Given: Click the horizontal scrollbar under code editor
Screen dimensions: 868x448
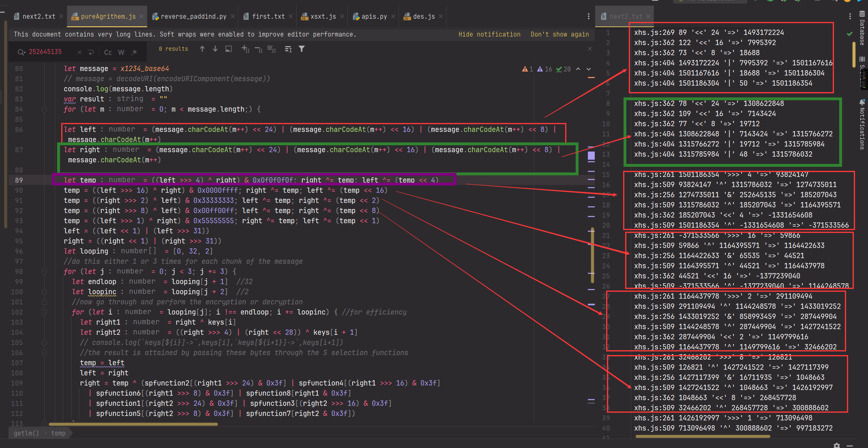Looking at the screenshot, I should pos(133,424).
